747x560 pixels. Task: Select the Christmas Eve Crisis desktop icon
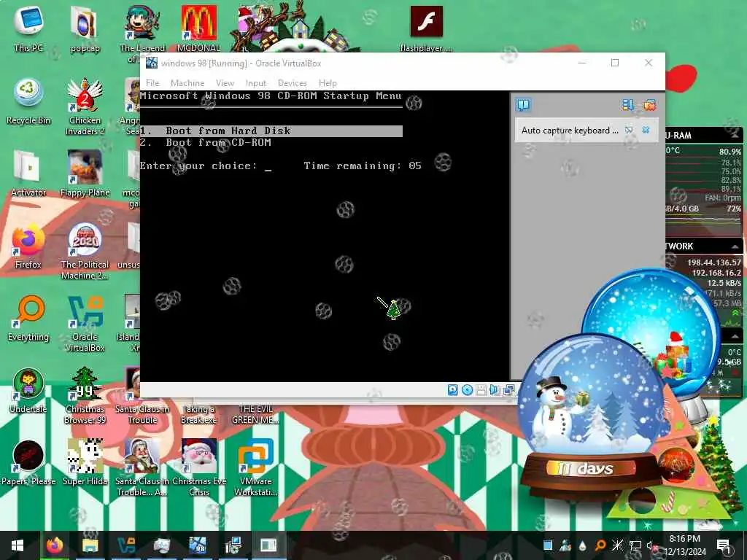tap(198, 467)
